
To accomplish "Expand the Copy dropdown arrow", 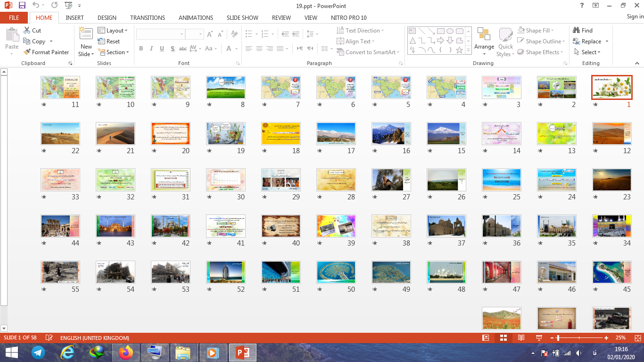I will (51, 41).
